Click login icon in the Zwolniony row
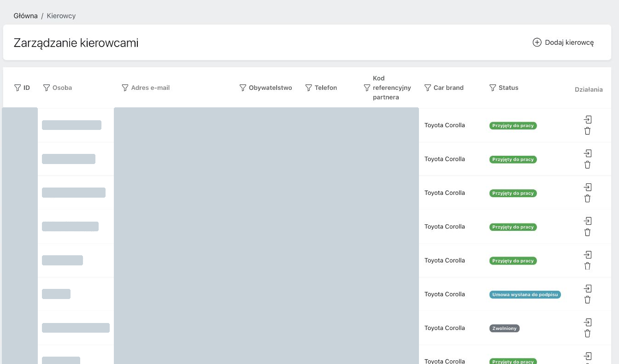Viewport: 619px width, 364px height. tap(588, 322)
